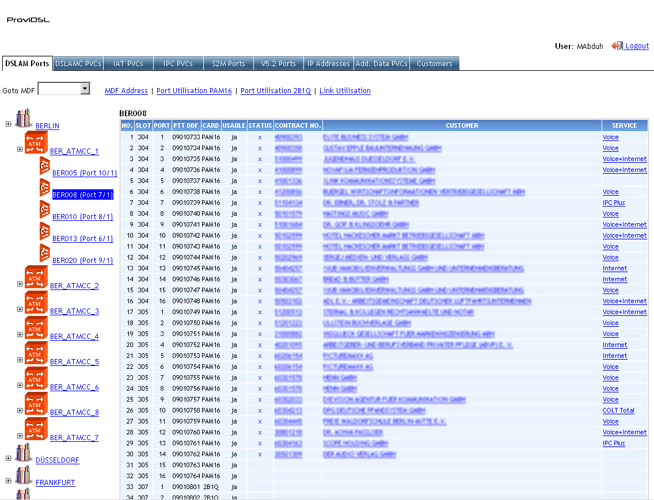Expand the FRANKFURT tree node

(x=8, y=482)
